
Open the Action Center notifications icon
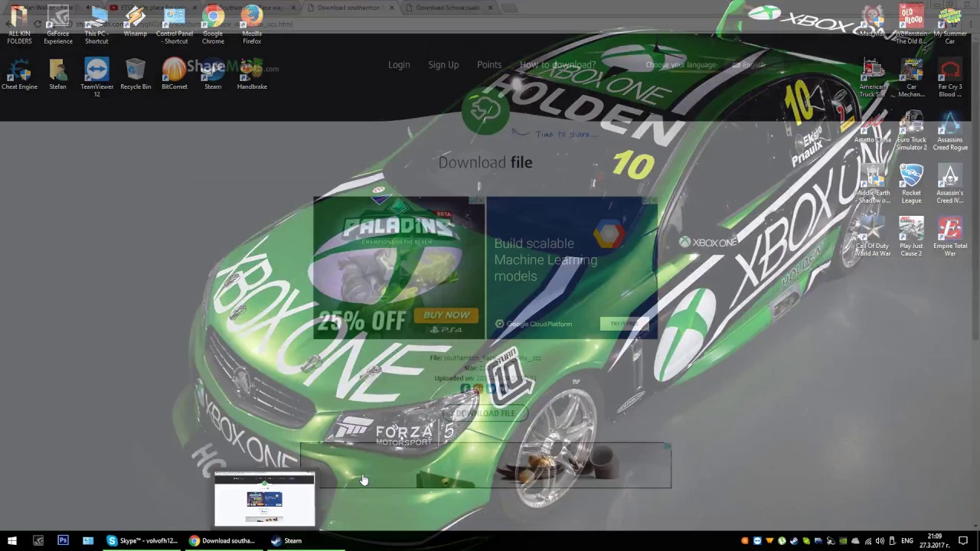963,541
